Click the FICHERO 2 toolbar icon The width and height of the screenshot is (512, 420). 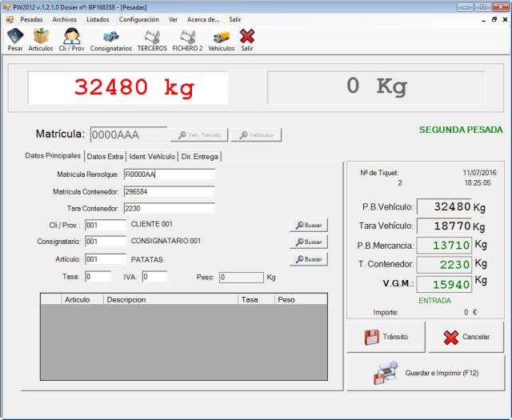(187, 39)
